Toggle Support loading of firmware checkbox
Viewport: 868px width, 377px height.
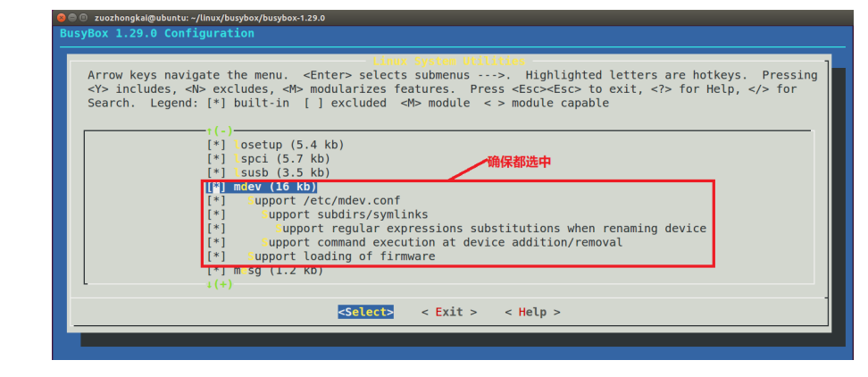216,256
